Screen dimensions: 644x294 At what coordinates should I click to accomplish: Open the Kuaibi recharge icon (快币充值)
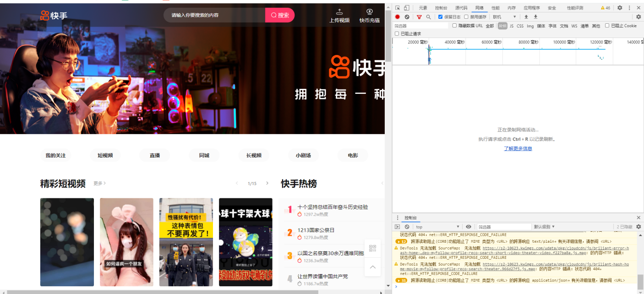click(x=370, y=11)
